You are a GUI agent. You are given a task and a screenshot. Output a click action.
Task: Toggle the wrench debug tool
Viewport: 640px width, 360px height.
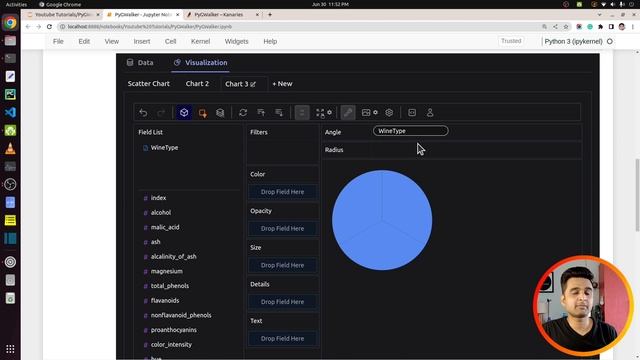[x=348, y=113]
